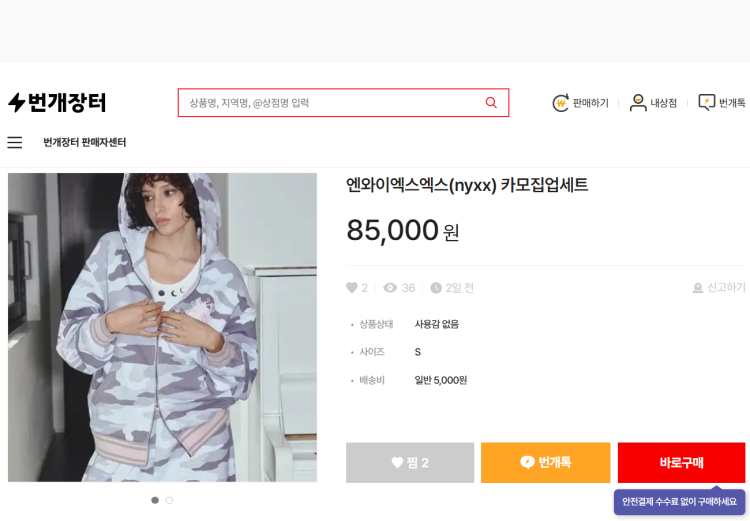The width and height of the screenshot is (750, 521).
Task: Click the 신고하기 report icon
Action: (698, 288)
